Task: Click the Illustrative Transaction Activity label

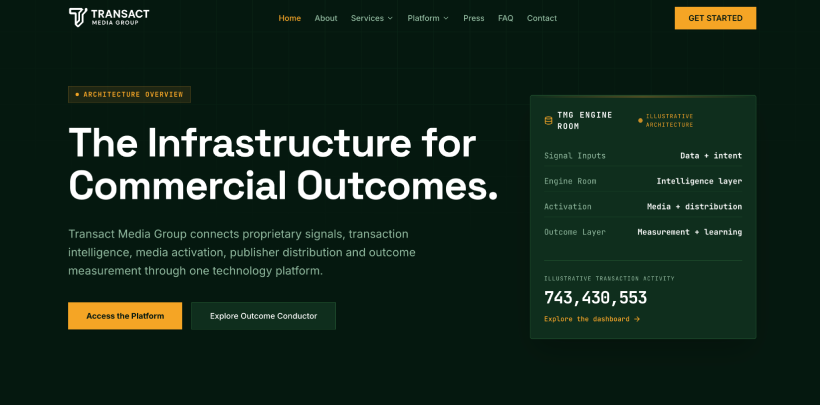Action: coord(609,278)
